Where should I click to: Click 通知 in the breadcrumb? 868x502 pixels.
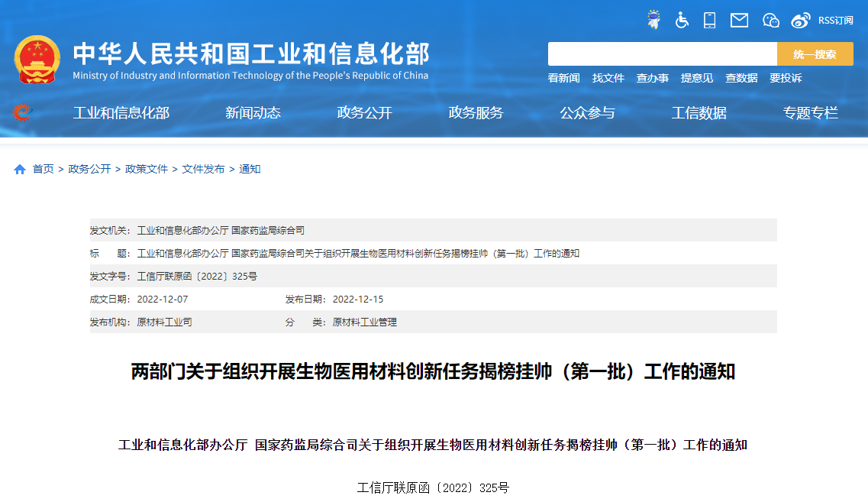250,169
